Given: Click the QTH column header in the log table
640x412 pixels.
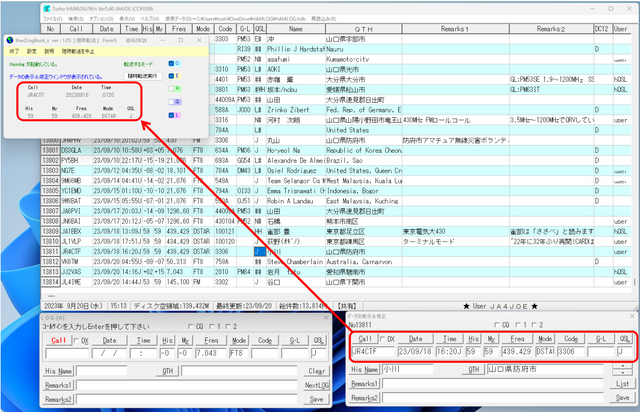Looking at the screenshot, I should [364, 29].
